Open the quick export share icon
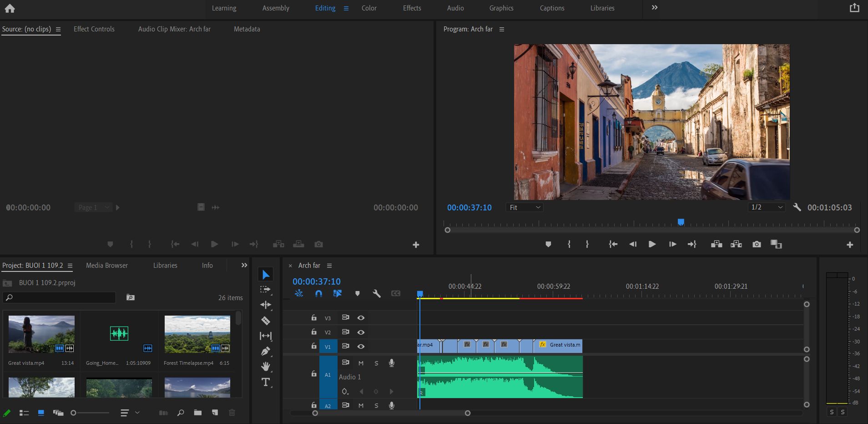 click(854, 8)
